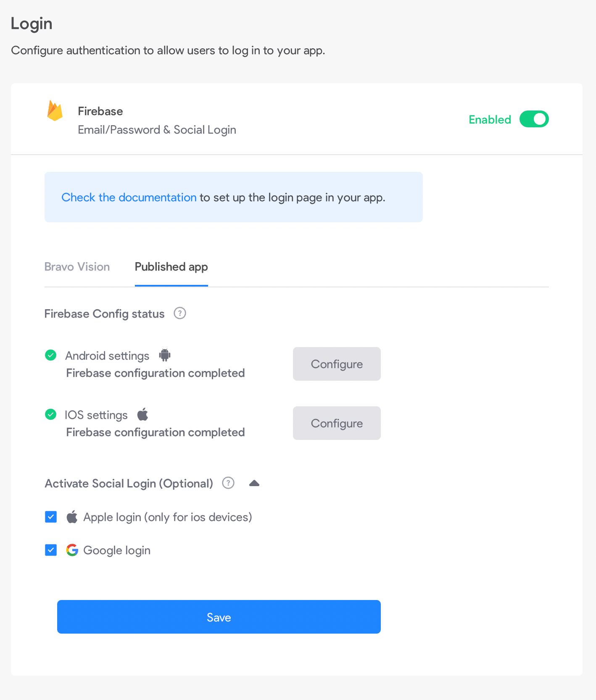Click the Apple icon beside IOS settings
Image resolution: width=596 pixels, height=700 pixels.
click(x=143, y=415)
